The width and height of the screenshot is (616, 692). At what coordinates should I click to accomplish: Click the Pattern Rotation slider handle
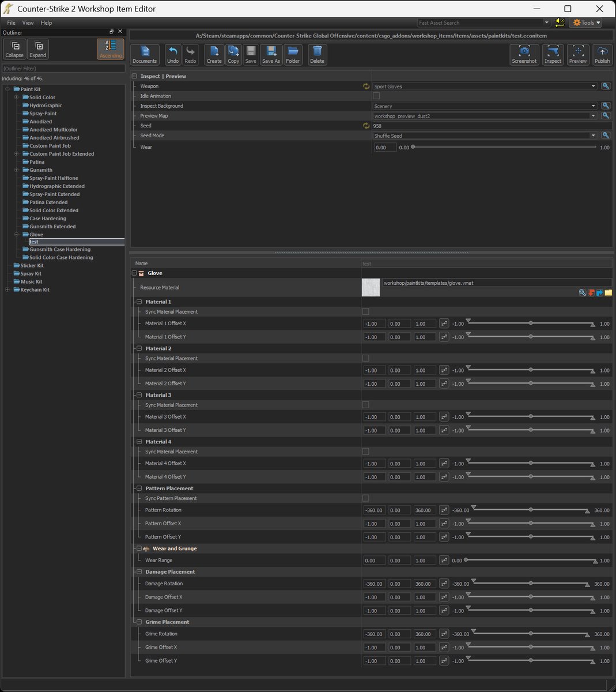pyautogui.click(x=531, y=510)
